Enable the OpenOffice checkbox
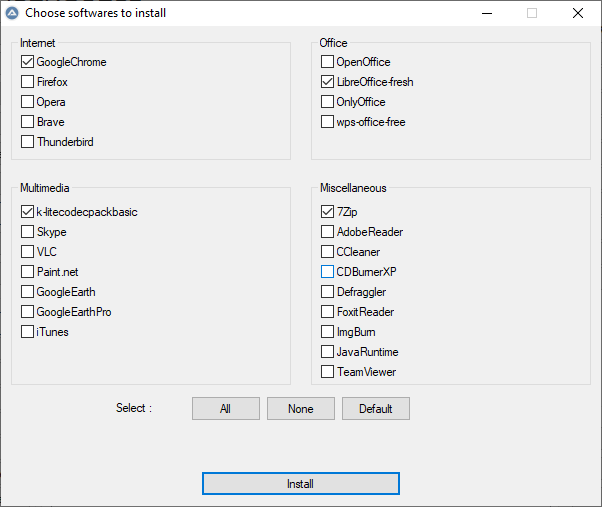Screen dimensions: 602x507 click(x=327, y=61)
